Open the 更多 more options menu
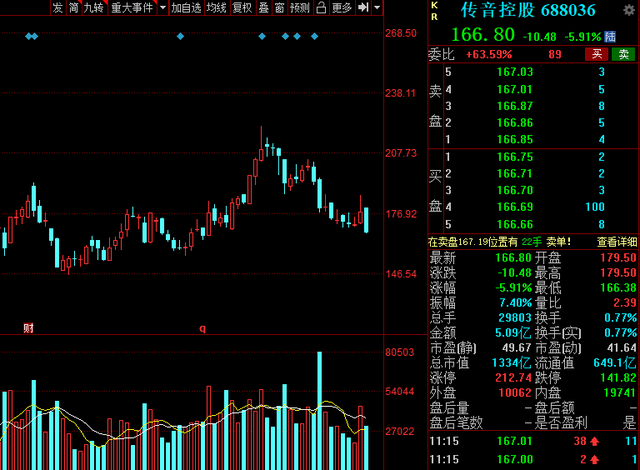The width and height of the screenshot is (640, 470). 342,7
